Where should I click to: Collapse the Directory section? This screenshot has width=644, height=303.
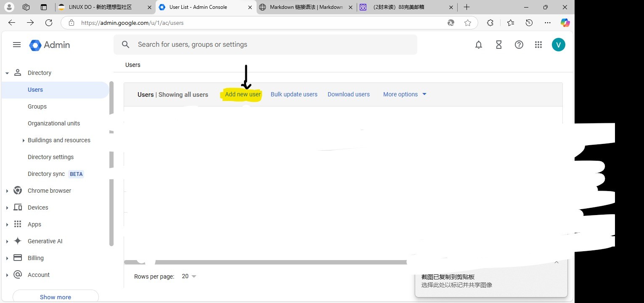(x=7, y=73)
